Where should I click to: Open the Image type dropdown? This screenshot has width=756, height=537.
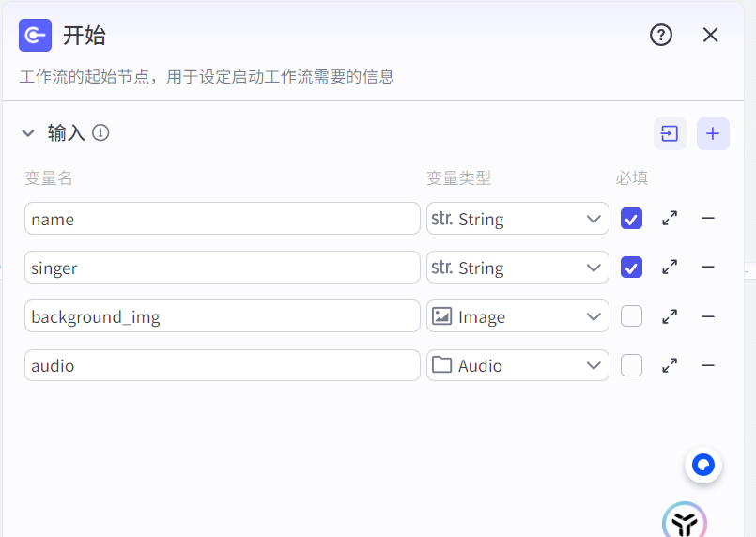coord(517,316)
